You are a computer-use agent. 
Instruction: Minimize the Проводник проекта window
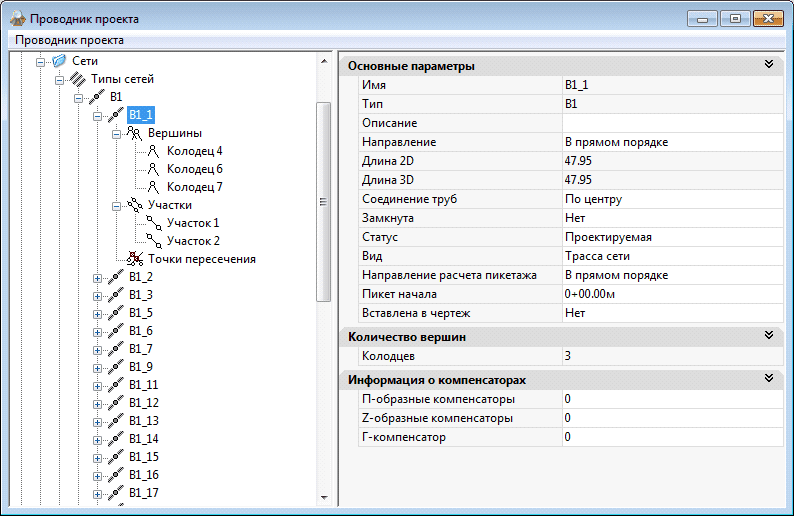coord(702,19)
